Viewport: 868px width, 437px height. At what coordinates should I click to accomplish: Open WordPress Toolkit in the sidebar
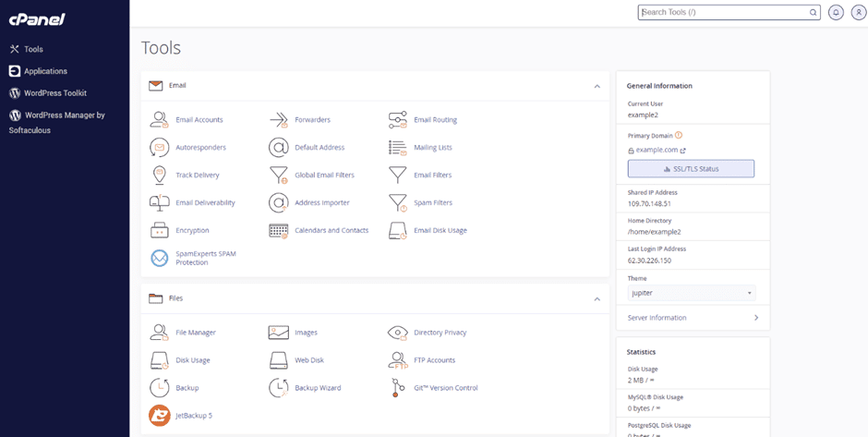pos(48,93)
